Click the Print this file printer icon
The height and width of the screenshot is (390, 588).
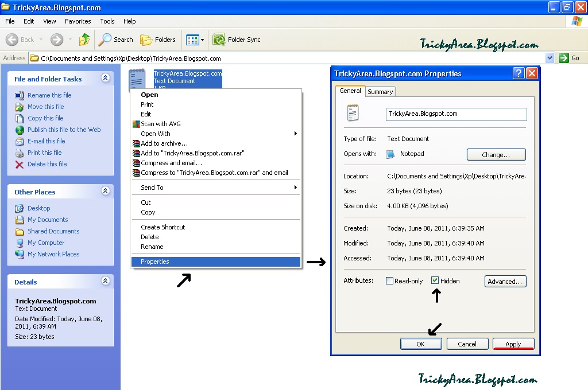click(20, 153)
